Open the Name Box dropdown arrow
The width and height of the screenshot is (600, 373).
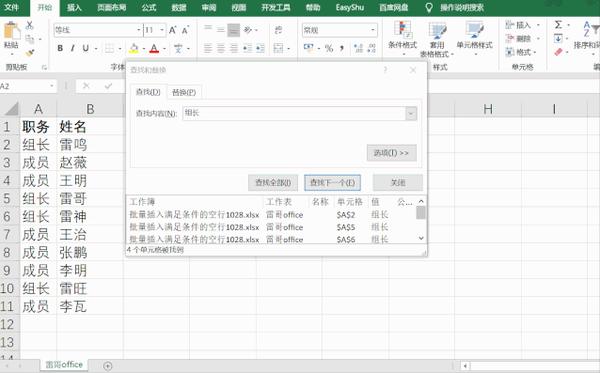pos(52,86)
